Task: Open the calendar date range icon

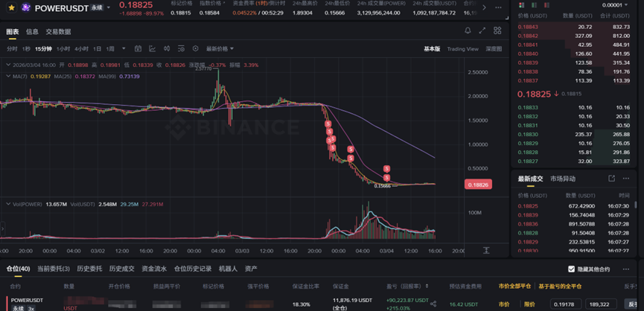Action: coord(138,48)
